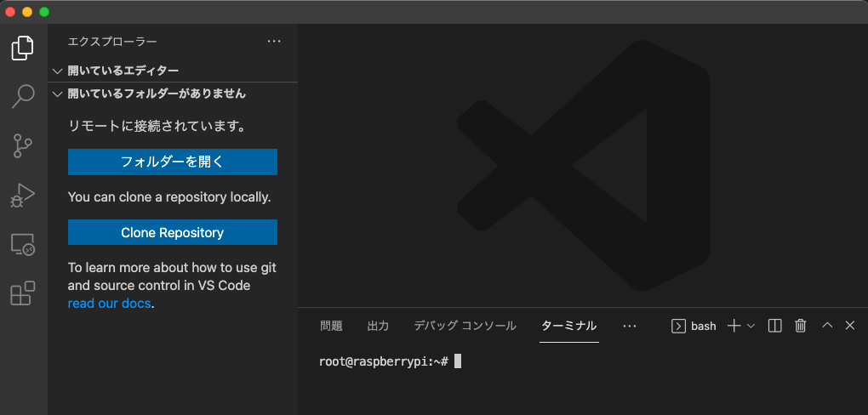The width and height of the screenshot is (868, 415).
Task: Open the Search view icon
Action: pos(23,97)
